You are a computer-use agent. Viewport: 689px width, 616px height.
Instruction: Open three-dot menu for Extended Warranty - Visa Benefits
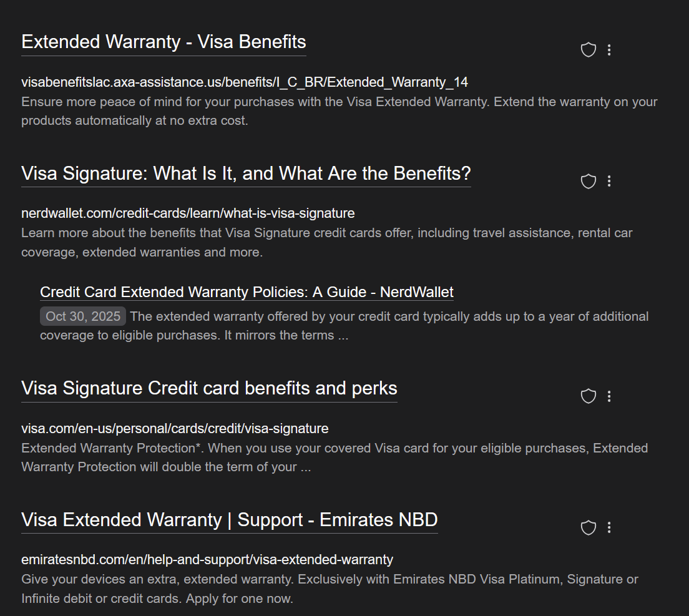(x=609, y=50)
